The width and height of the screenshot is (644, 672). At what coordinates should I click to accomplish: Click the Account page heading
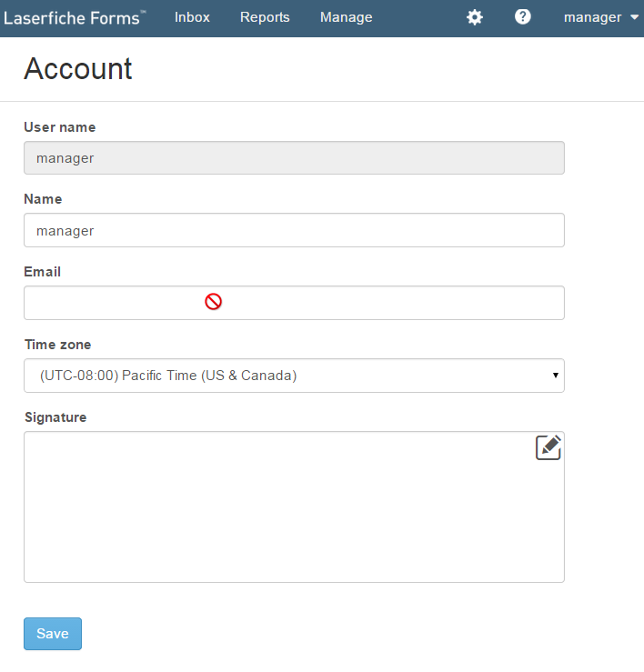(x=78, y=68)
